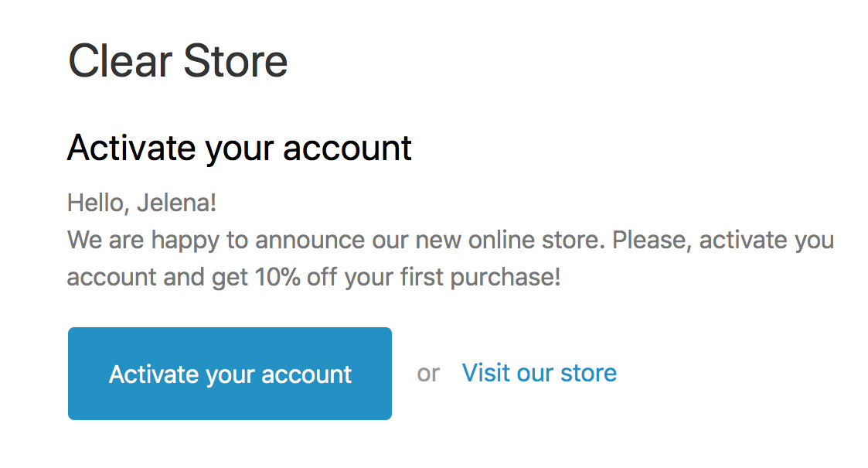Click the Activate your account heading text

click(x=240, y=148)
